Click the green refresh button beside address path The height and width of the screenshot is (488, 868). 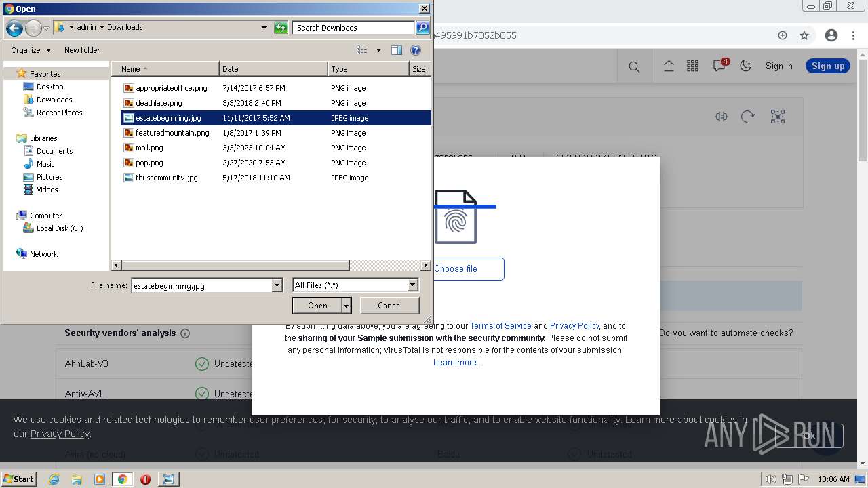tap(281, 28)
